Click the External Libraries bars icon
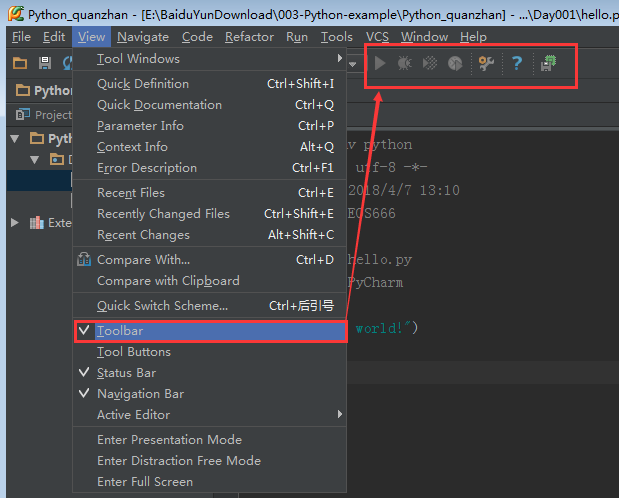This screenshot has height=498, width=619. pos(37,223)
